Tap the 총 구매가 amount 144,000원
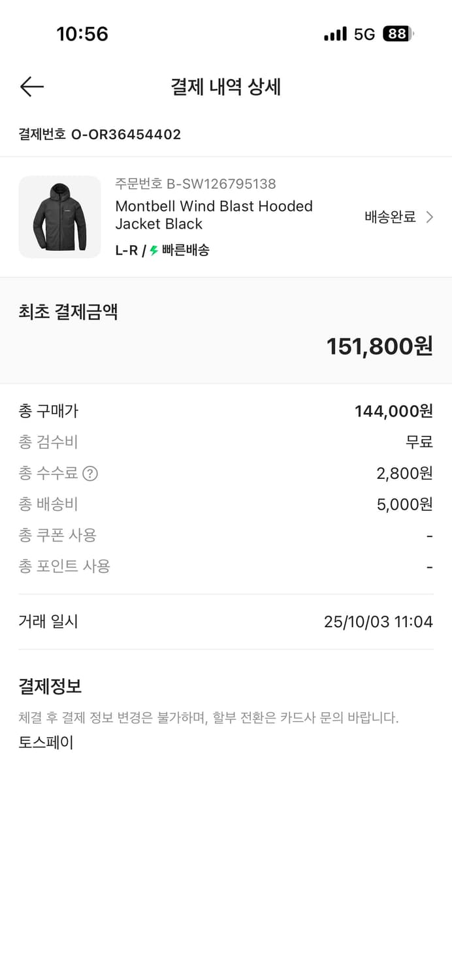This screenshot has height=980, width=452. click(x=393, y=411)
